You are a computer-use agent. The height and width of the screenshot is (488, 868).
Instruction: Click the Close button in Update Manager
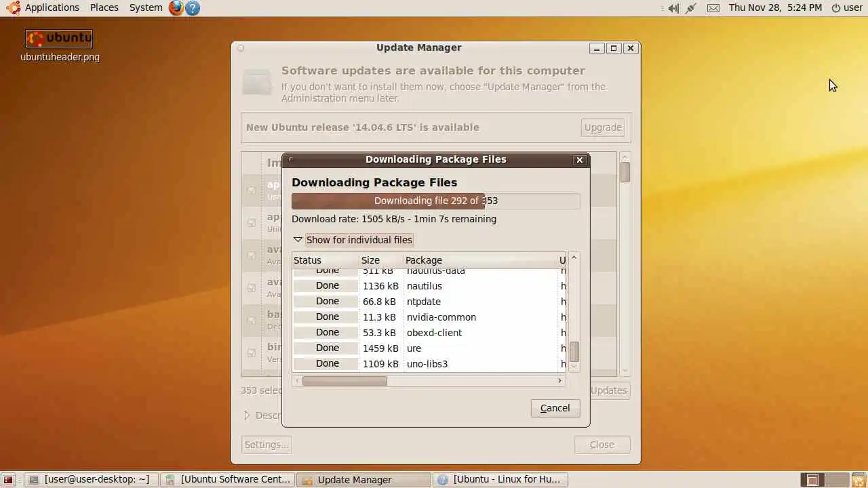point(601,445)
